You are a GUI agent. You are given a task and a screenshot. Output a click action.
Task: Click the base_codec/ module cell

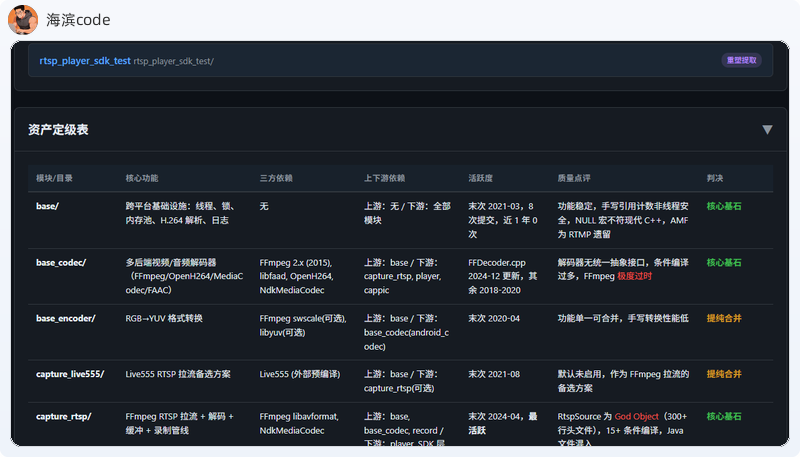[61, 263]
